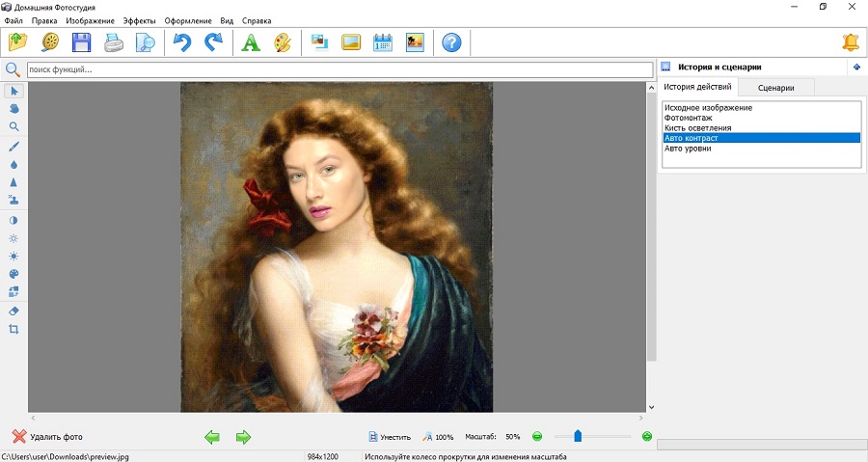Image resolution: width=868 pixels, height=462 pixels.
Task: Select Исходное изображение in history list
Action: pos(762,108)
